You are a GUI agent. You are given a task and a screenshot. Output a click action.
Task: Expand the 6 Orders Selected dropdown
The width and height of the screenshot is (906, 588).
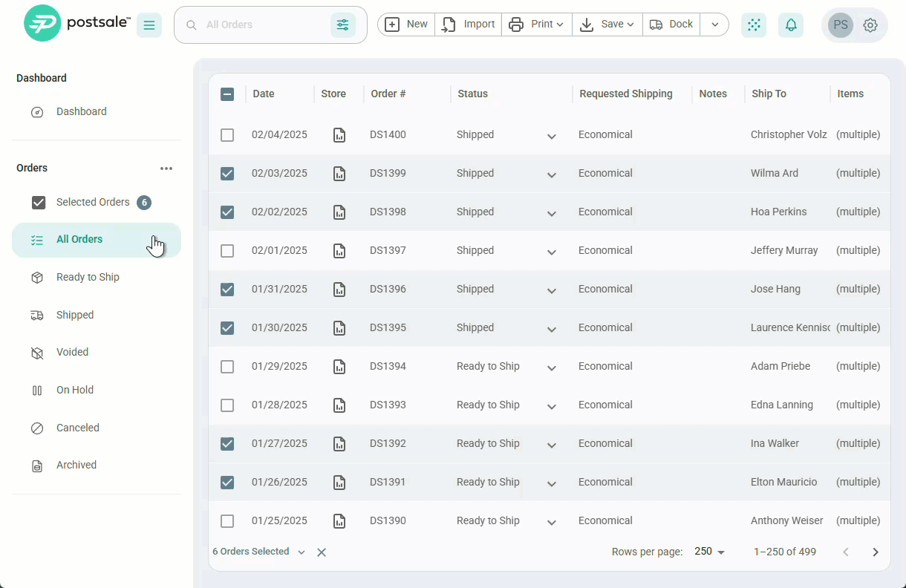tap(302, 552)
